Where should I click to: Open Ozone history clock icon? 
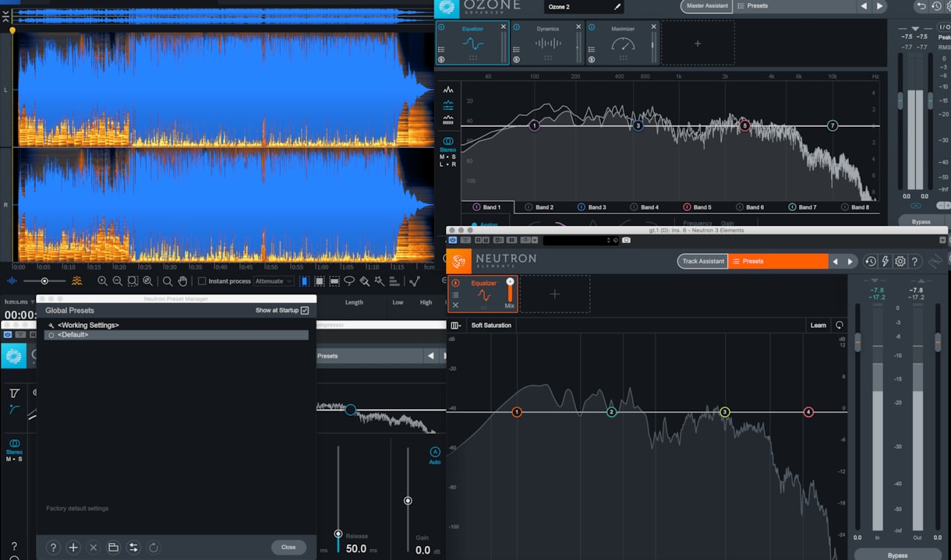pos(936,6)
